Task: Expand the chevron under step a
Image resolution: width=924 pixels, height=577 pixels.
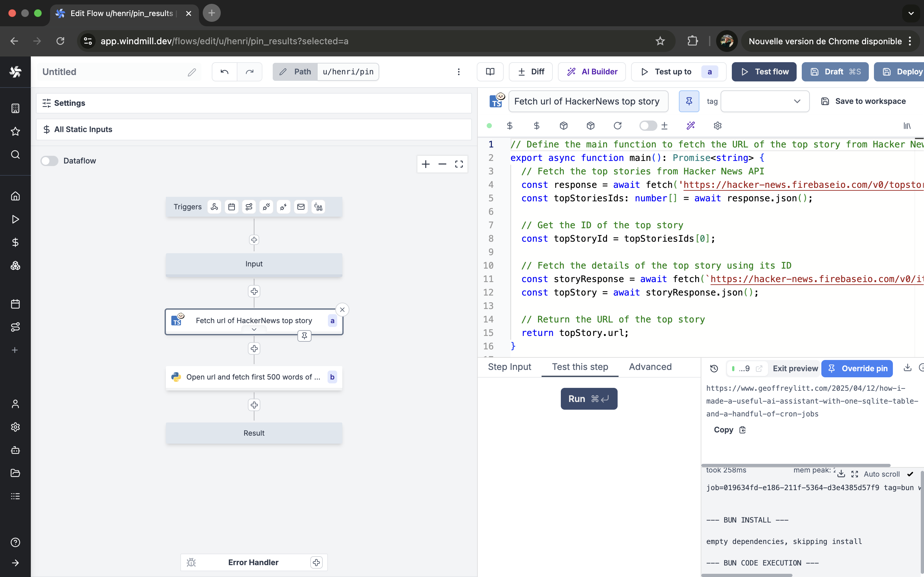Action: click(254, 329)
